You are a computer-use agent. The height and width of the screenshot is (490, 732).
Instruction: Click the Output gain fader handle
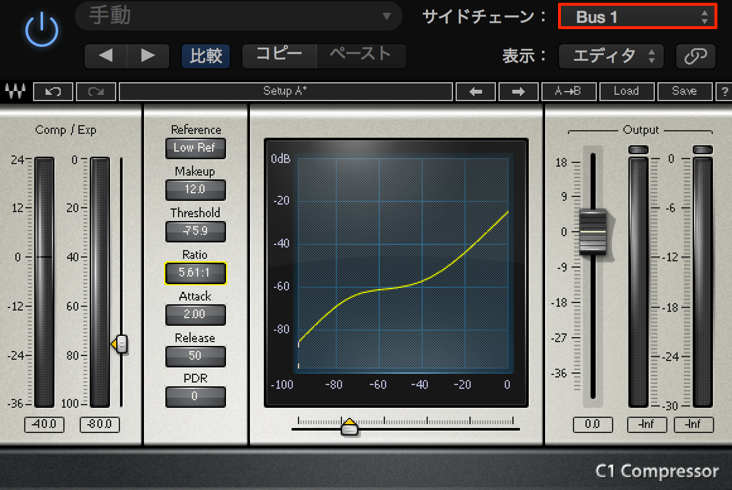[x=593, y=231]
